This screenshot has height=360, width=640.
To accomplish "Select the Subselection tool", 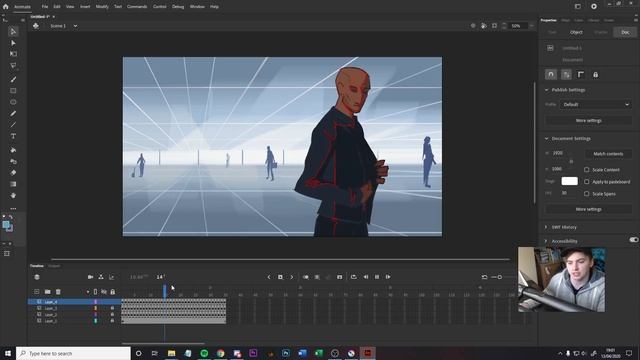I will [x=13, y=43].
